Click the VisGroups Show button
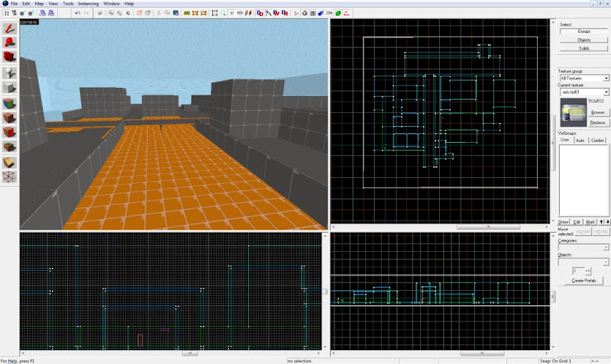 [564, 222]
